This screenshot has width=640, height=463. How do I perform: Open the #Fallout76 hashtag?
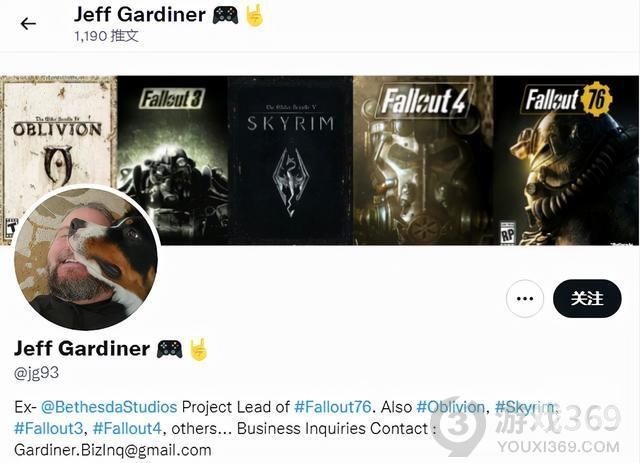coord(332,407)
